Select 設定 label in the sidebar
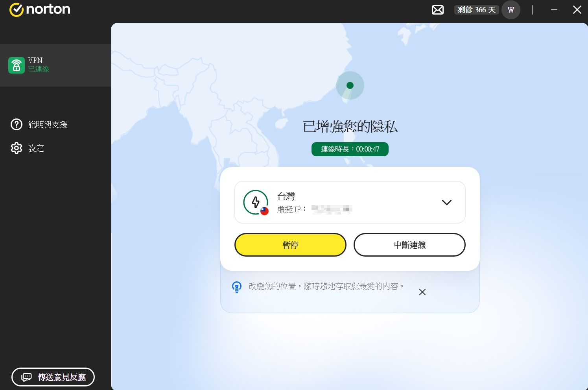Viewport: 588px width, 390px height. tap(36, 148)
